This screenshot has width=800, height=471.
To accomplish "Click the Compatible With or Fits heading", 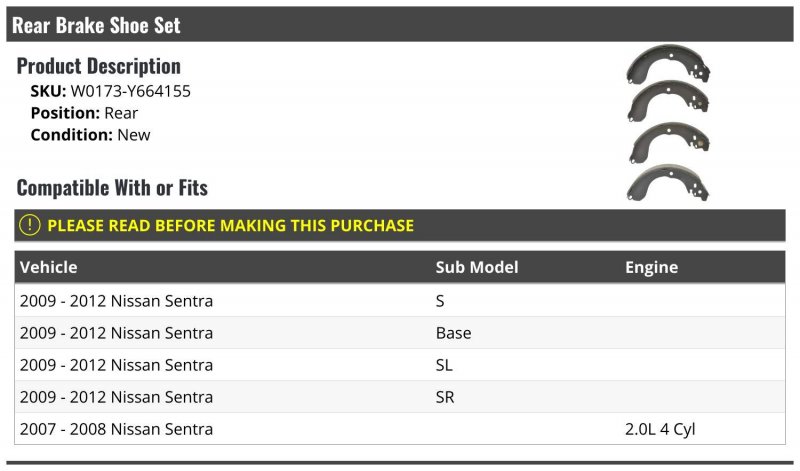I will (x=112, y=187).
